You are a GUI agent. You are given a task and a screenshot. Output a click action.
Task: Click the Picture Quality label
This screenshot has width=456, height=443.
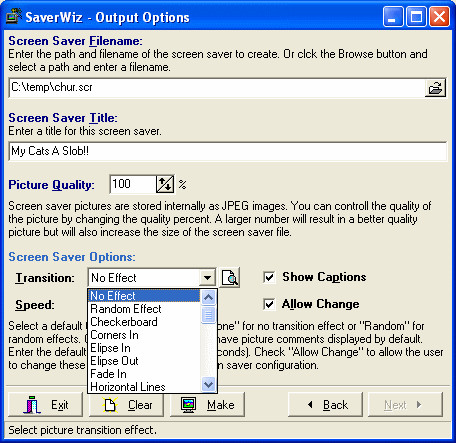coord(51,185)
